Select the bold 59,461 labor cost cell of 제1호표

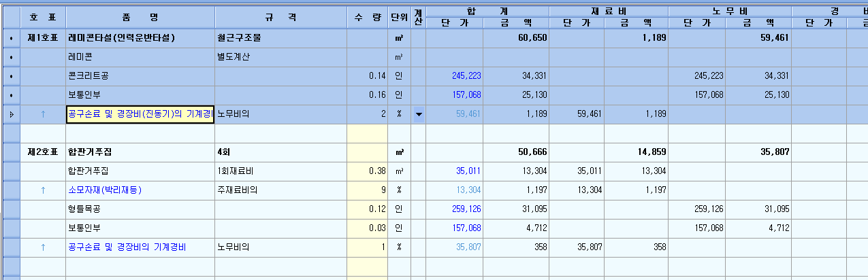758,38
